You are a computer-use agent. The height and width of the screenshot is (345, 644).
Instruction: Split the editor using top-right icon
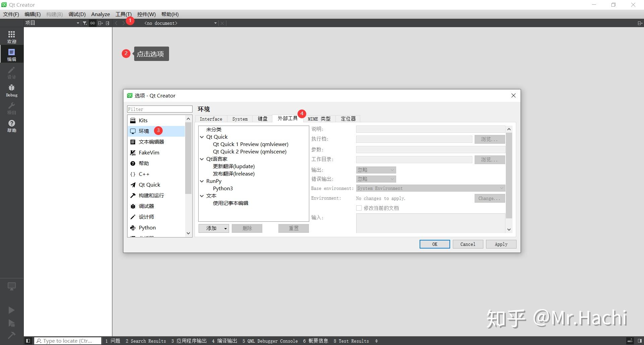(x=640, y=23)
